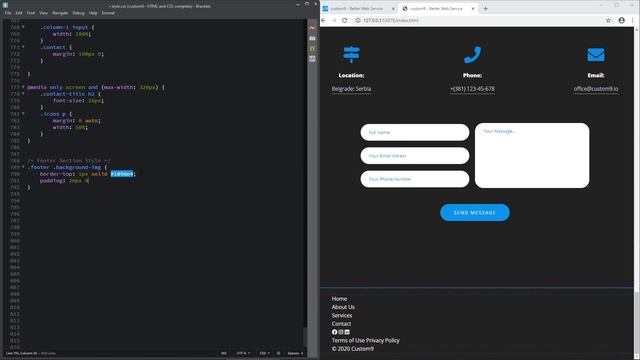The width and height of the screenshot is (640, 360).
Task: Bookmark page with star icon
Action: click(x=608, y=20)
